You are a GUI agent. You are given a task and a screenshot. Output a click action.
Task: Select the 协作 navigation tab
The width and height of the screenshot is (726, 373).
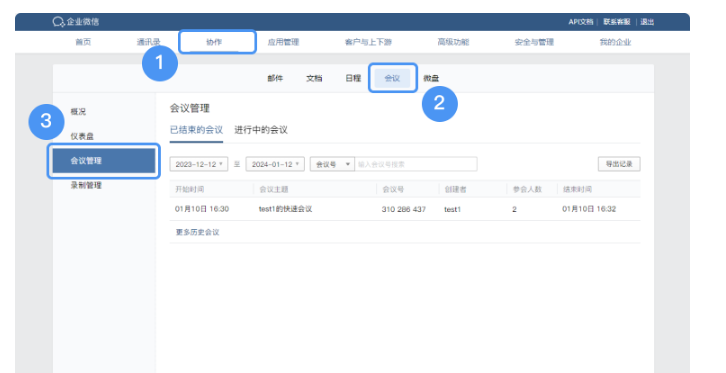[214, 42]
